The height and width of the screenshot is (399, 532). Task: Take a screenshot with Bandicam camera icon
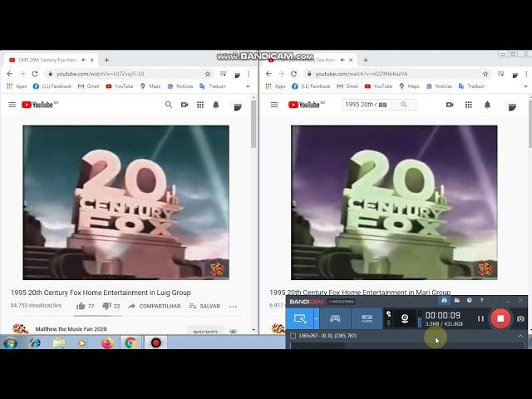point(520,318)
